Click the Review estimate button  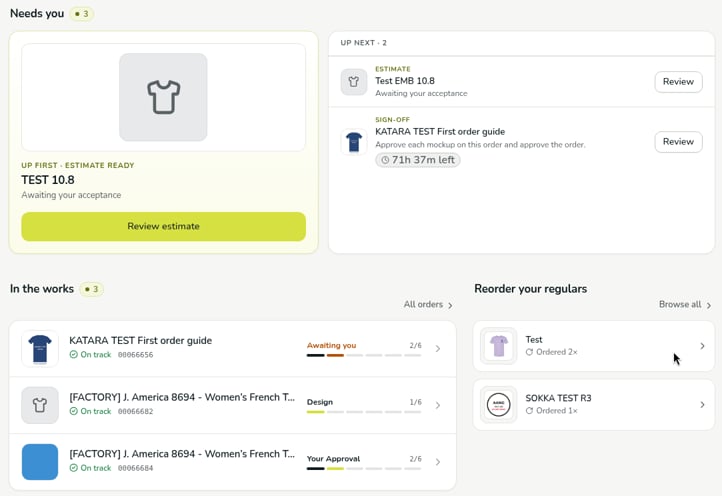click(x=163, y=226)
